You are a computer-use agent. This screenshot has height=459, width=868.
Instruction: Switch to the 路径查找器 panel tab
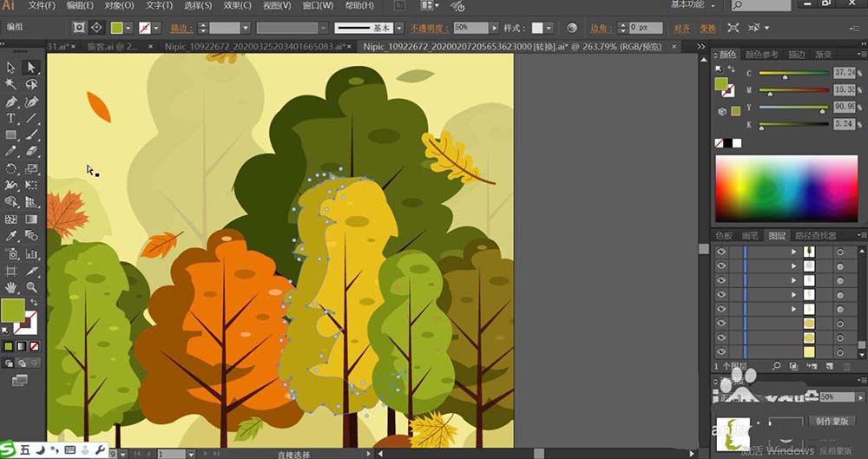[816, 235]
